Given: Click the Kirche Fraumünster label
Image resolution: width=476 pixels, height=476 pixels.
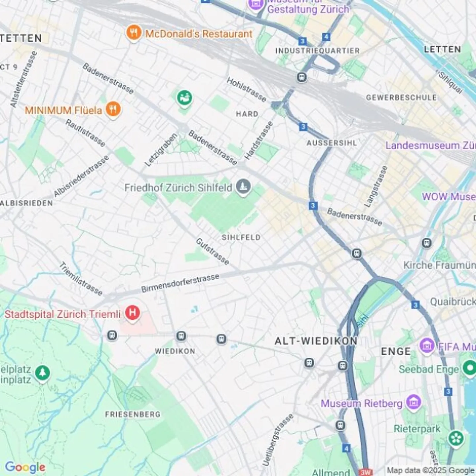Looking at the screenshot, I should (x=439, y=265).
